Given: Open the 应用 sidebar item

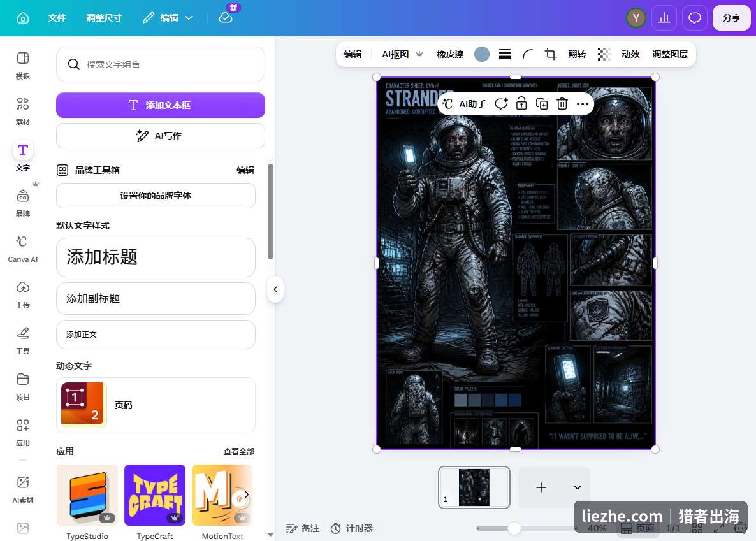Looking at the screenshot, I should (23, 432).
